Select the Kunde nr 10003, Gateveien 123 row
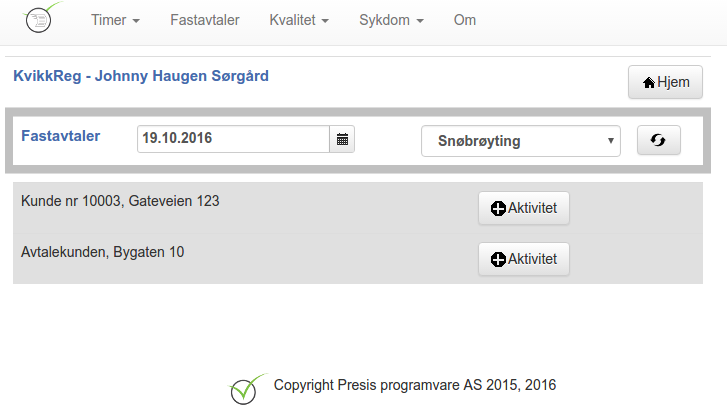This screenshot has height=411, width=727. click(357, 207)
